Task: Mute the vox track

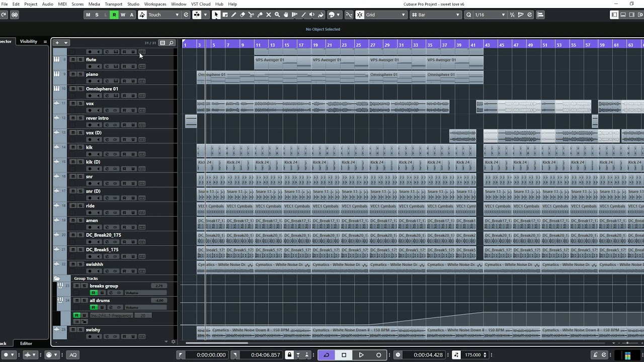Action: pos(73,103)
